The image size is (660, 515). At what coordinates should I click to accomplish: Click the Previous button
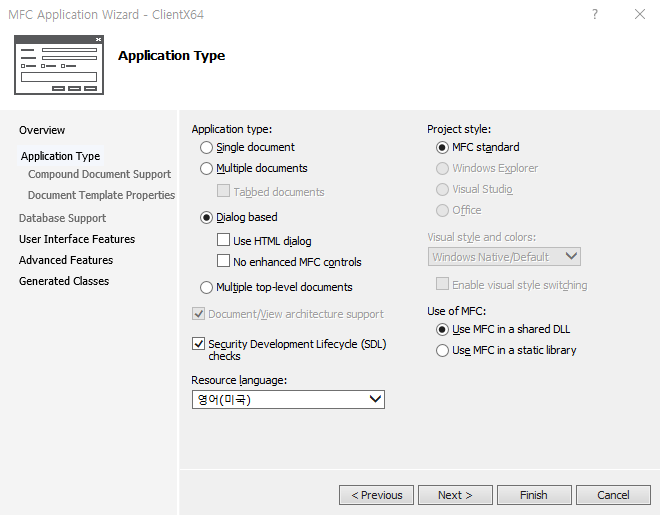[x=376, y=495]
